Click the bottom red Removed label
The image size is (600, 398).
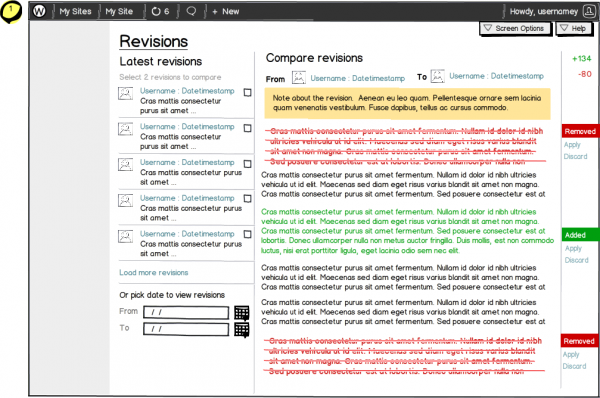point(580,341)
